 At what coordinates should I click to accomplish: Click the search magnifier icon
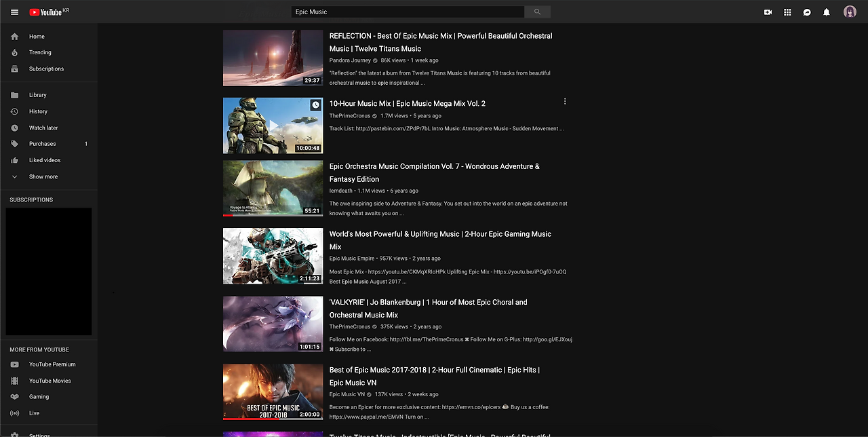tap(537, 12)
